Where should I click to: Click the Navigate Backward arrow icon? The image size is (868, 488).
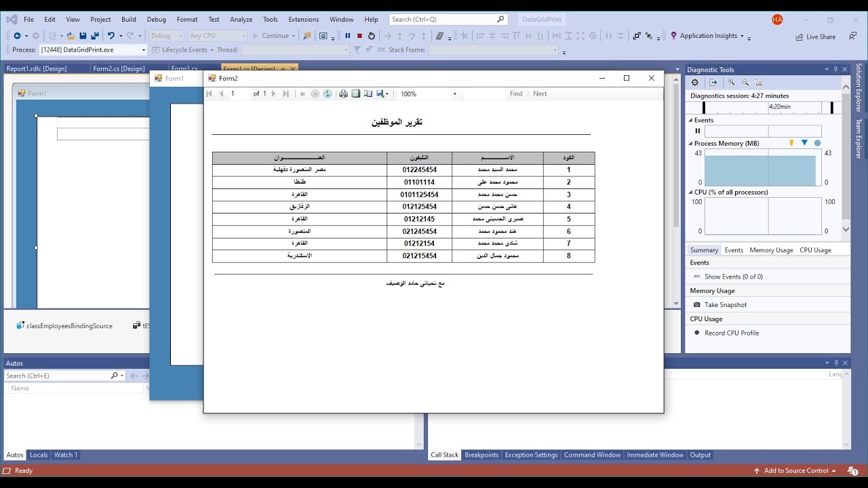coord(16,36)
